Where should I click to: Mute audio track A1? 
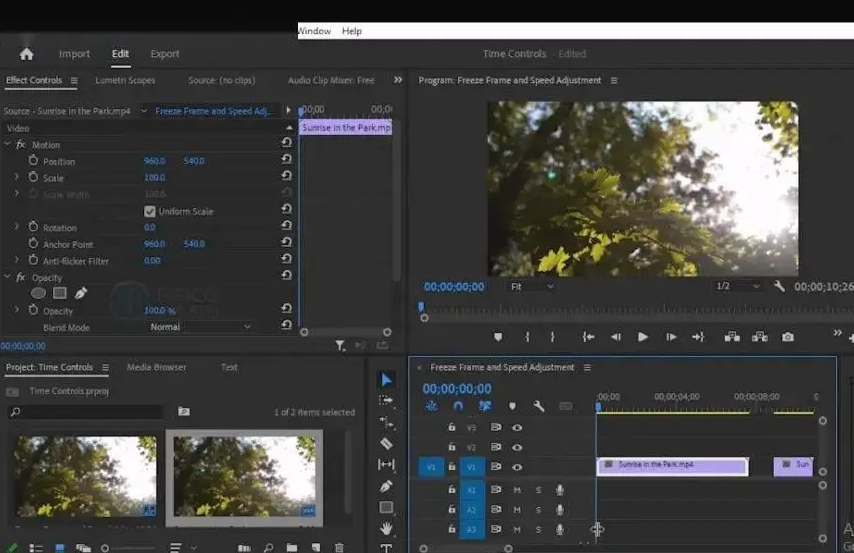pyautogui.click(x=517, y=490)
